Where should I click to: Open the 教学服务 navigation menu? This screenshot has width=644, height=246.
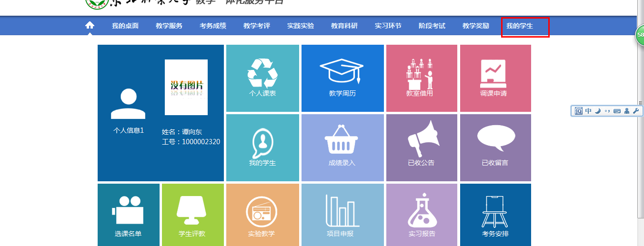point(169,26)
